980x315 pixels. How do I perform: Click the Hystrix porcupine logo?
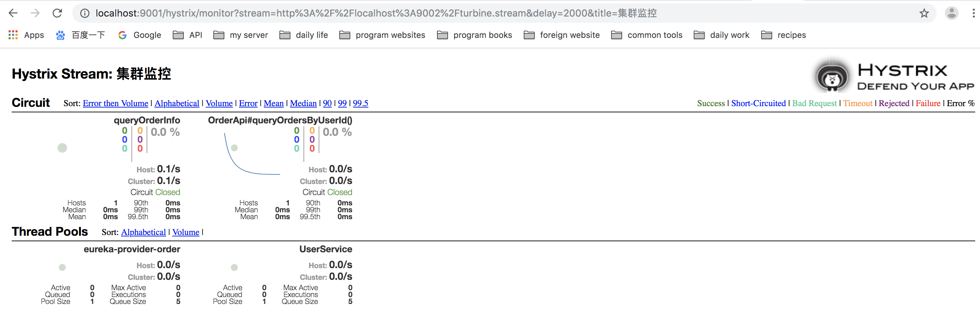[832, 76]
